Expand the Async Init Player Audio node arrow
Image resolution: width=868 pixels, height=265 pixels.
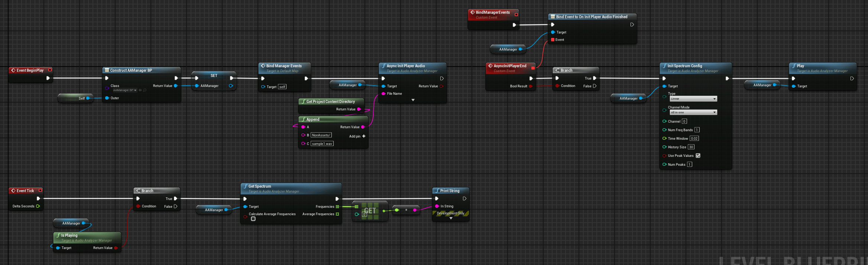(x=413, y=100)
